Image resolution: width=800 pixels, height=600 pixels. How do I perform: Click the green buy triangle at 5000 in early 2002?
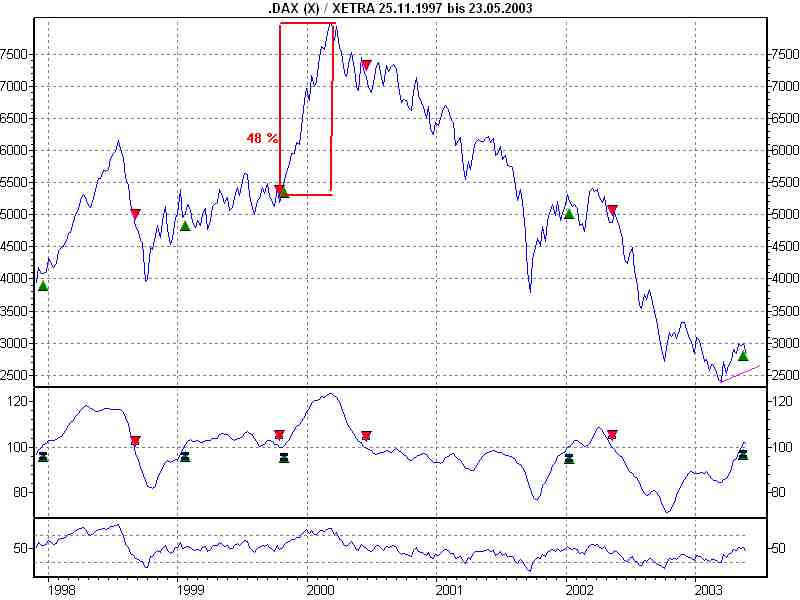pos(569,214)
